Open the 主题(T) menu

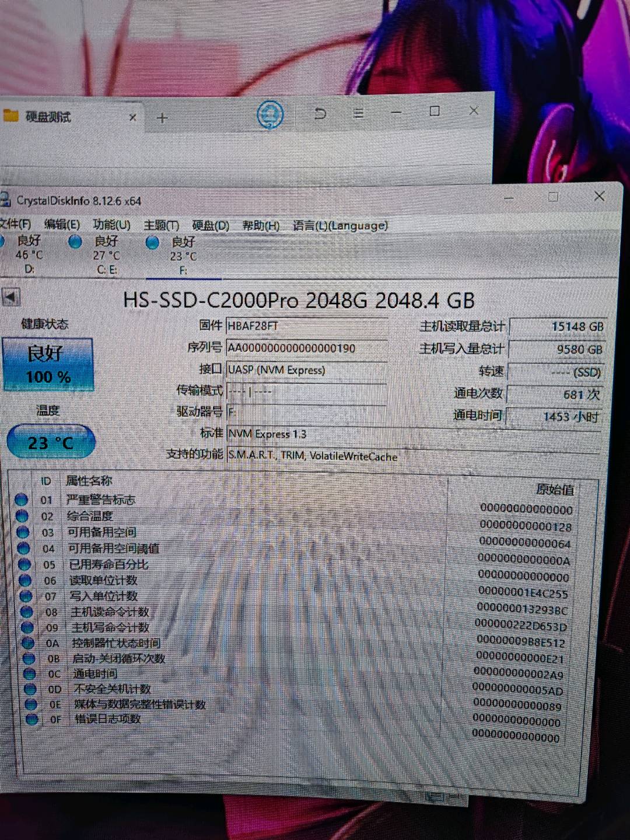coord(161,225)
